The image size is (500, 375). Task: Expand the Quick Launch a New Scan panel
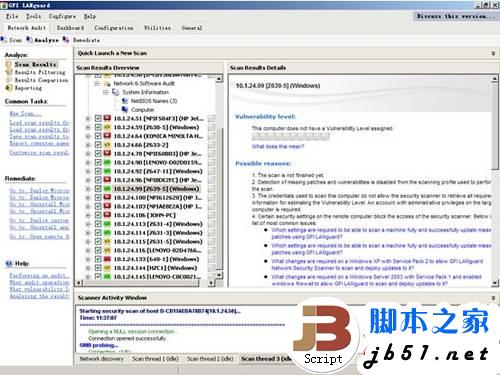point(493,53)
